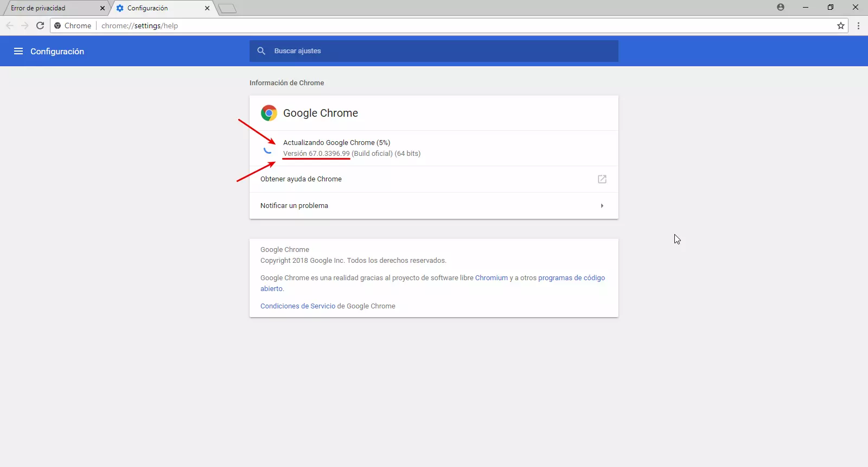
Task: Click the user profile icon
Action: 781,8
